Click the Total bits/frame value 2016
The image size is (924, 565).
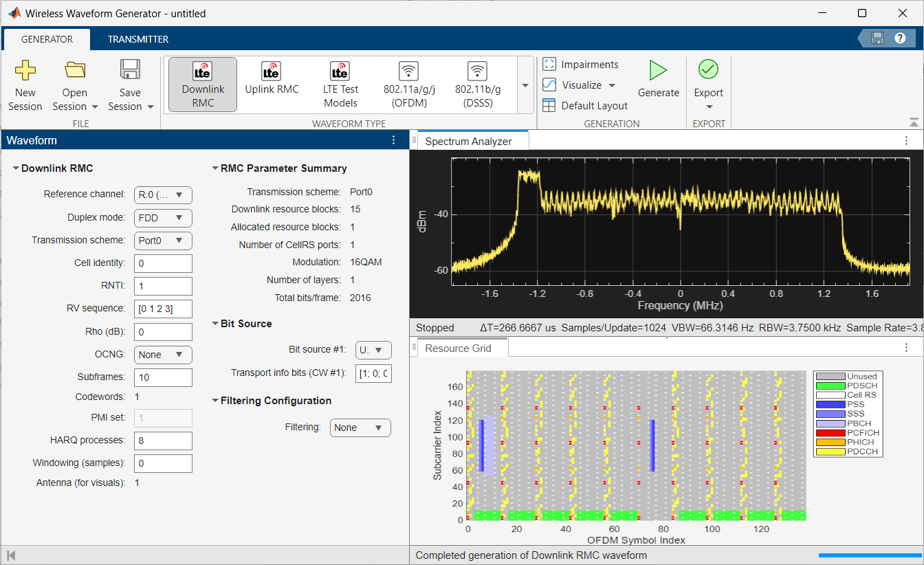point(360,298)
